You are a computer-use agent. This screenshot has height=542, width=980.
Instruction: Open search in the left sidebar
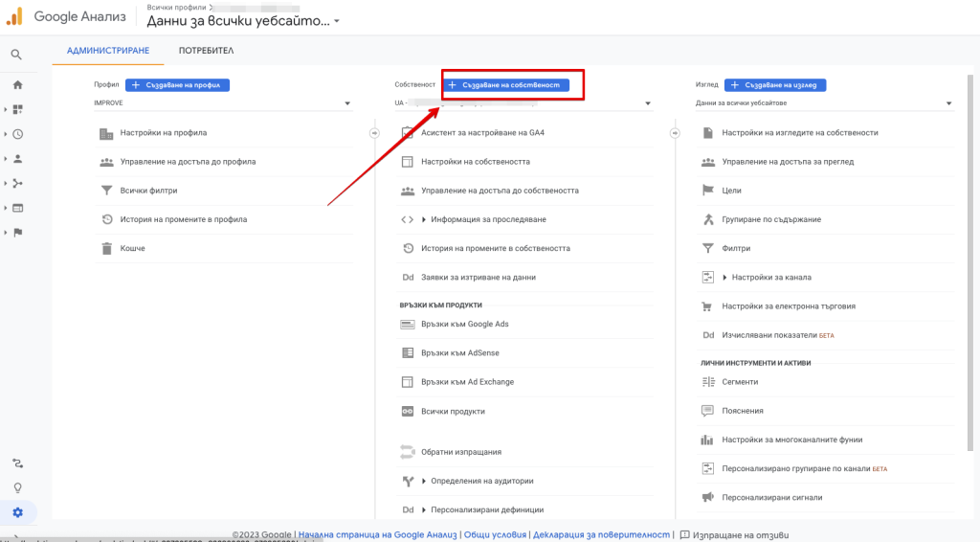(16, 55)
